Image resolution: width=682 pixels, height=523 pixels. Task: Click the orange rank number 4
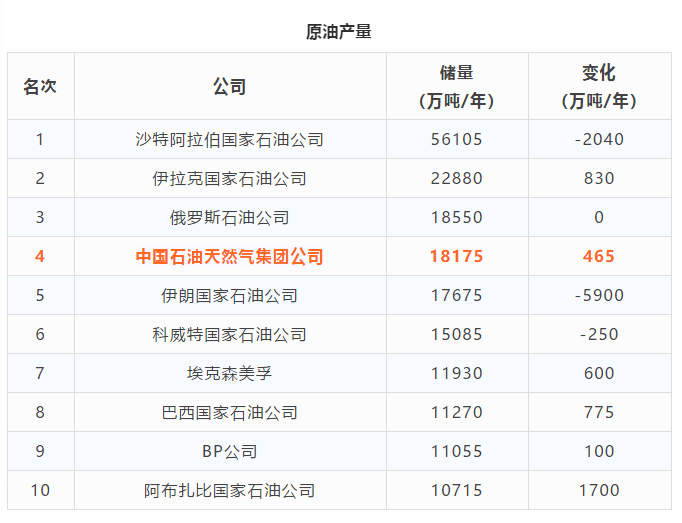click(x=40, y=257)
